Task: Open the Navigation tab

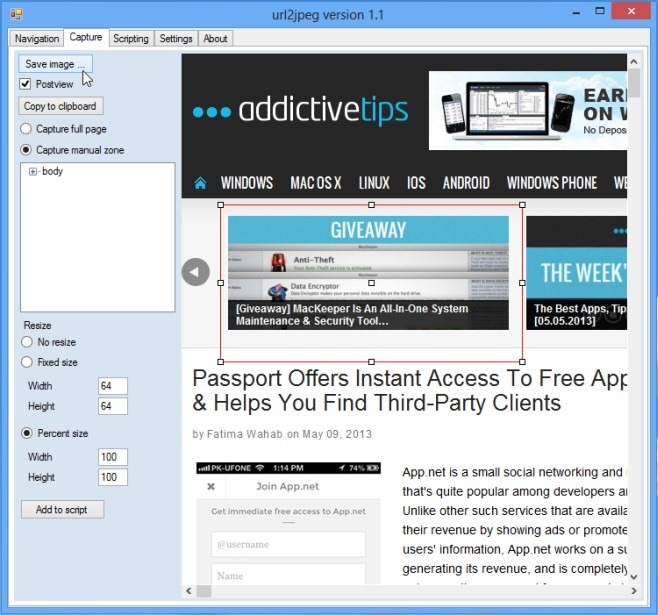Action: [37, 39]
